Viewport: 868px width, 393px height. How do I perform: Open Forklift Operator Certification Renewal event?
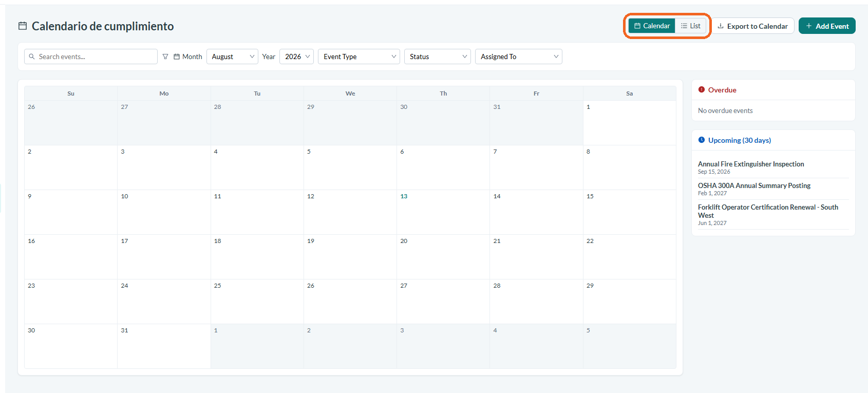(x=768, y=211)
